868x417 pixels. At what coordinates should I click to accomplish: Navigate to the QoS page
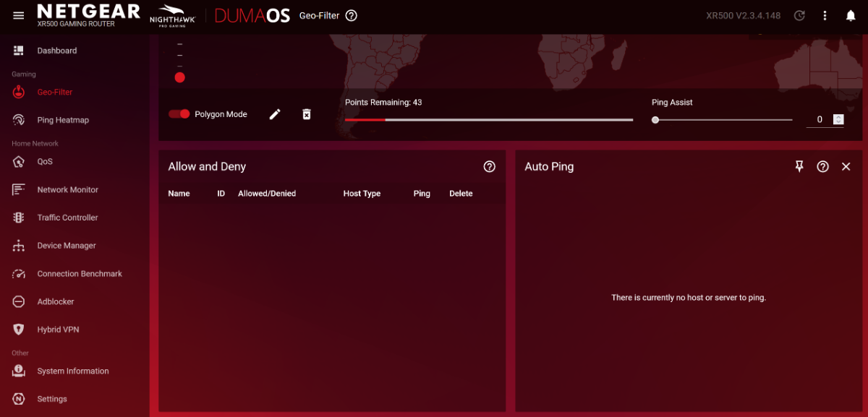[45, 162]
